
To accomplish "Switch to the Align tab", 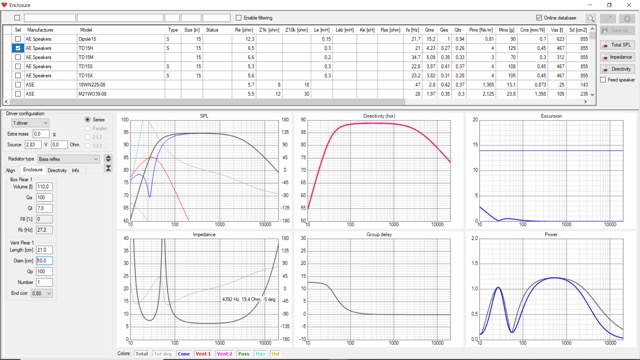I will (10, 170).
